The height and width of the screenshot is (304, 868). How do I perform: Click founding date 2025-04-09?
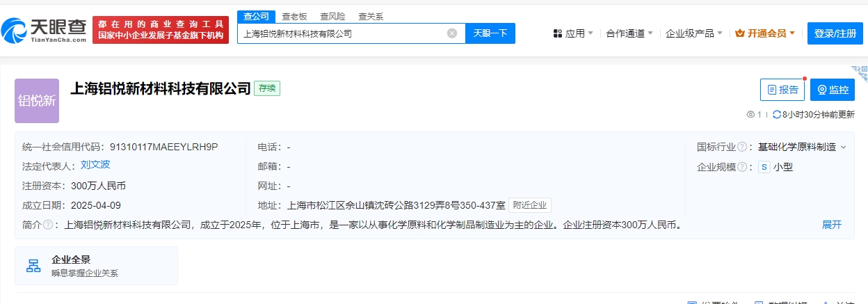point(96,205)
